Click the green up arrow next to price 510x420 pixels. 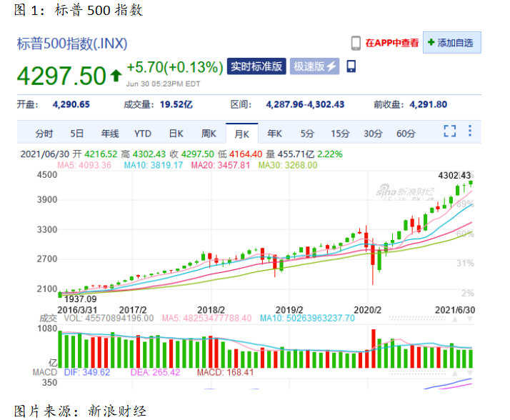pyautogui.click(x=116, y=76)
